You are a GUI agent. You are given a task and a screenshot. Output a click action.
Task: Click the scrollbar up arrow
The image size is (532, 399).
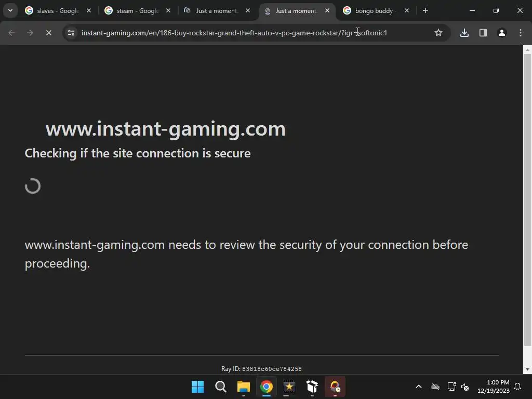527,50
